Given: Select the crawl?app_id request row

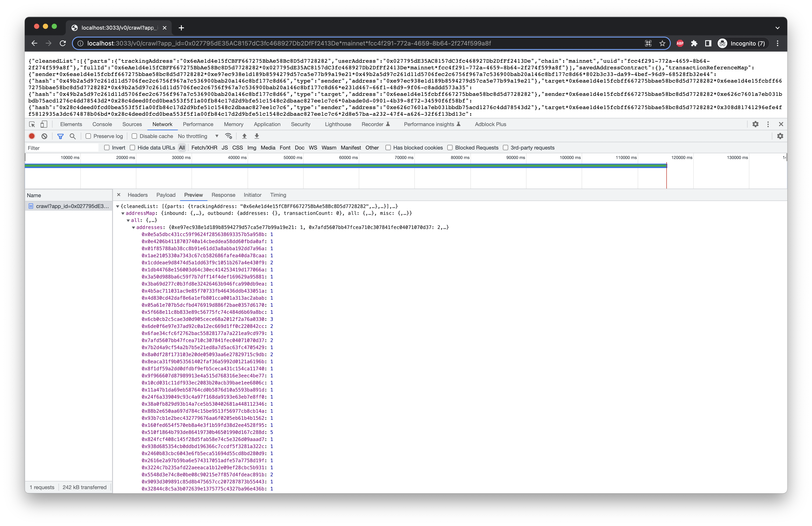Looking at the screenshot, I should 69,206.
